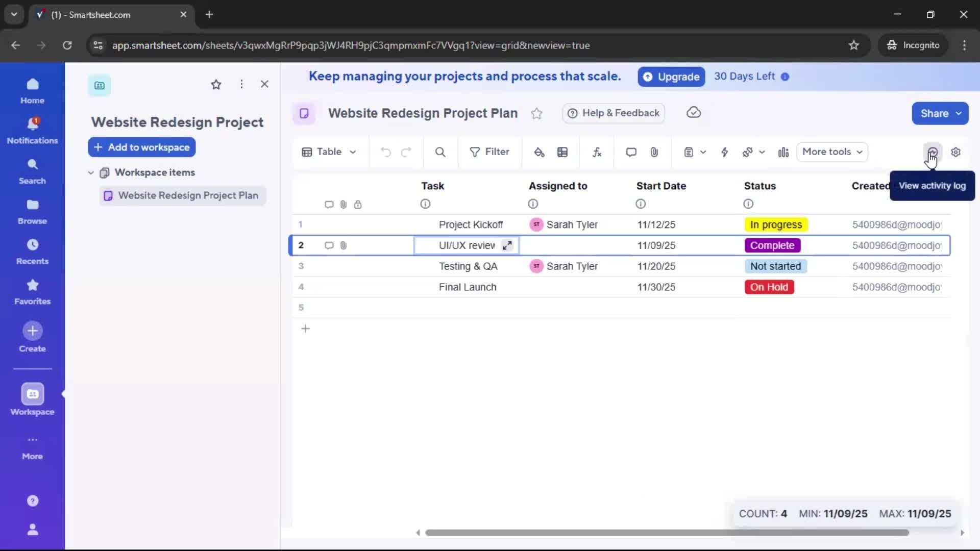
Task: Open Notifications from the left sidebar
Action: (32, 130)
